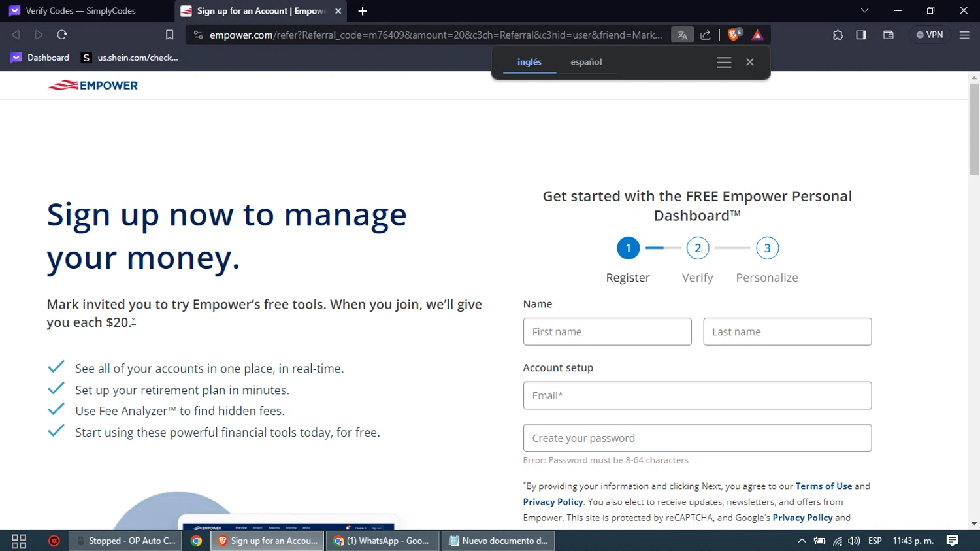Click the browser back arrow
980x551 pixels.
[16, 35]
